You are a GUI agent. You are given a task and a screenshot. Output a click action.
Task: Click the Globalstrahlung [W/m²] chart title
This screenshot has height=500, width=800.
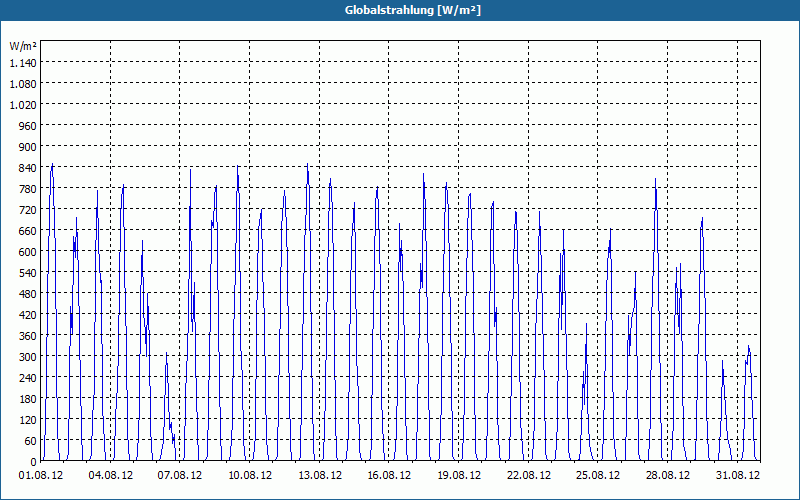click(x=412, y=10)
